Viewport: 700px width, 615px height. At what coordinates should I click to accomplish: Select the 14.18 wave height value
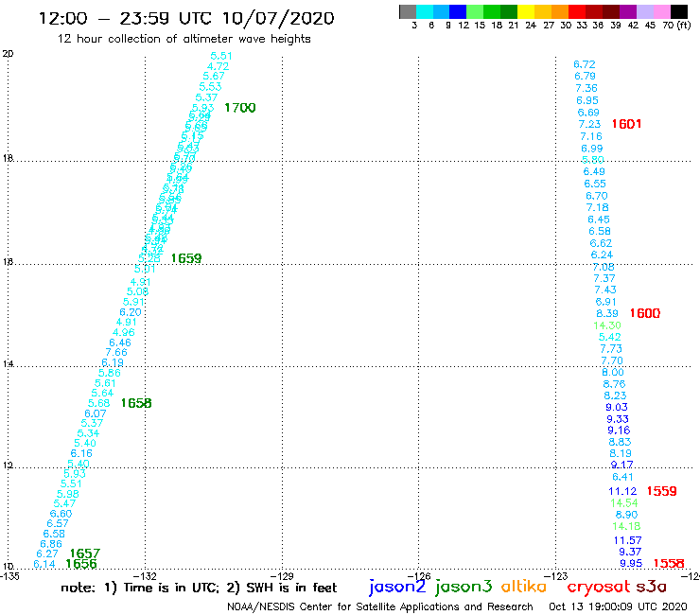[626, 526]
